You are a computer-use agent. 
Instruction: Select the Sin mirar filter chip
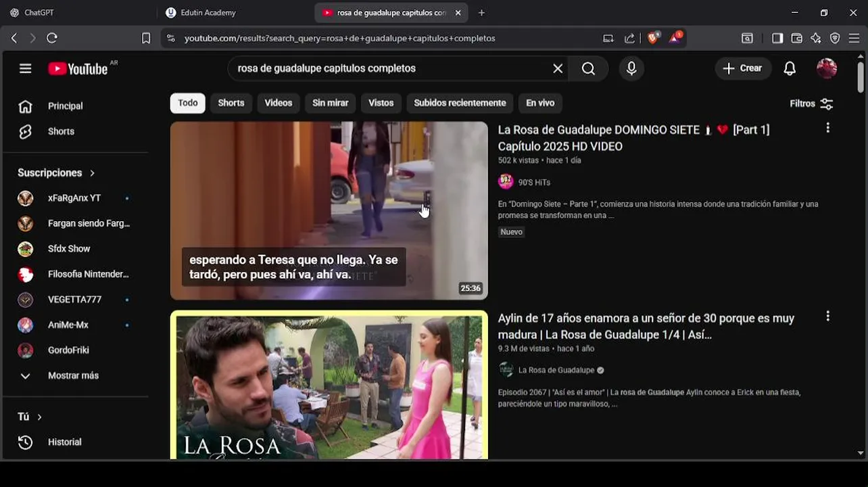point(331,103)
